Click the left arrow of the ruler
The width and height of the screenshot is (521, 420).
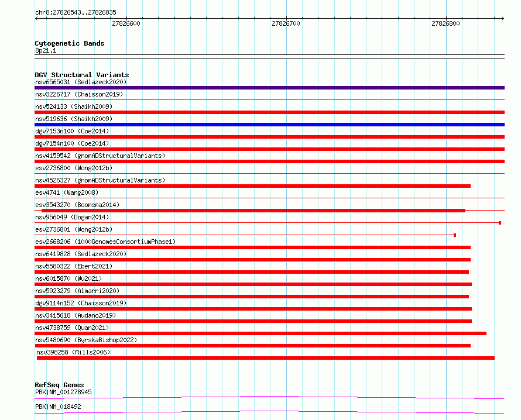pos(36,19)
